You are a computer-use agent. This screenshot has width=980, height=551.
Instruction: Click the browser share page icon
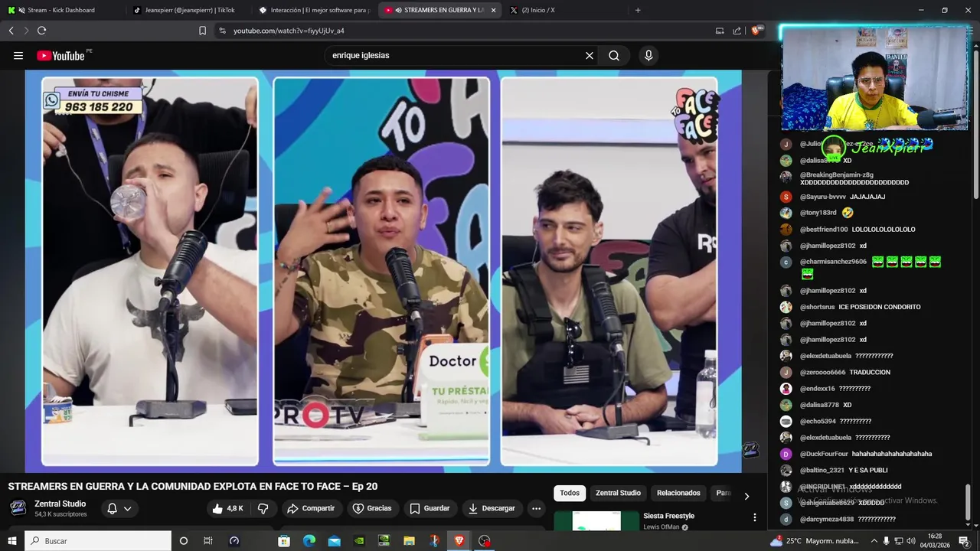click(x=737, y=31)
